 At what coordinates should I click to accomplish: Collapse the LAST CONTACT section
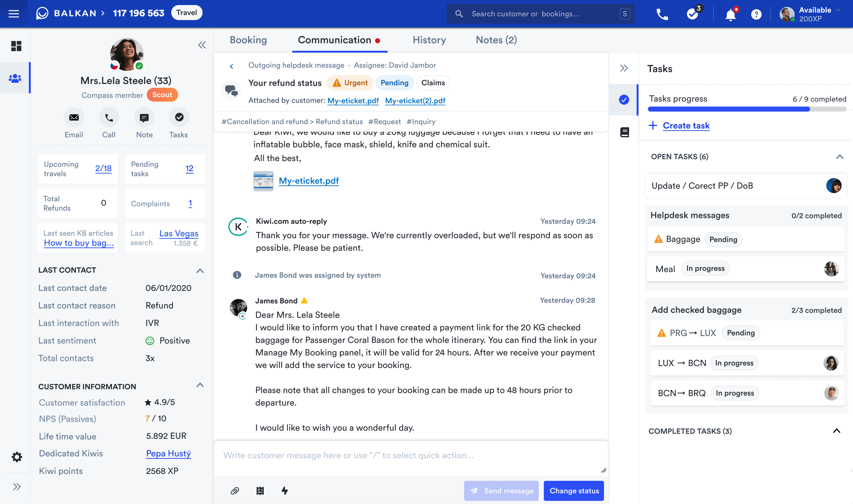(200, 271)
